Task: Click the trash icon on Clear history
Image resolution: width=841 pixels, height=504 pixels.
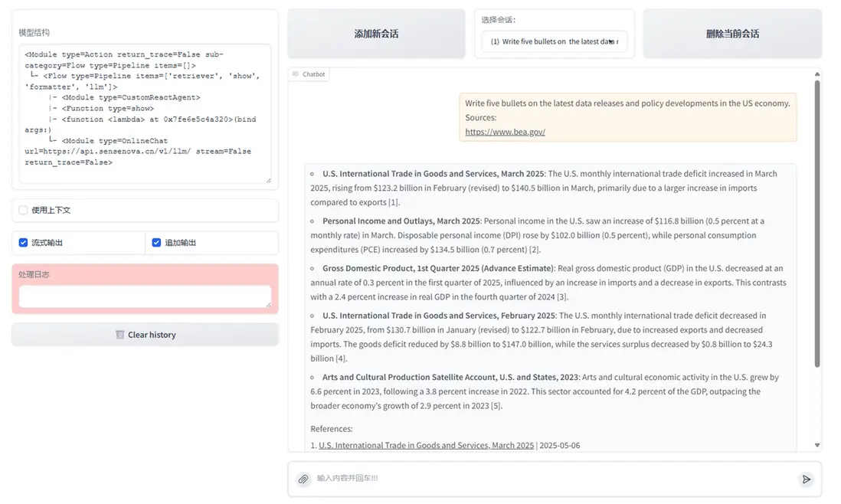Action: pos(119,335)
